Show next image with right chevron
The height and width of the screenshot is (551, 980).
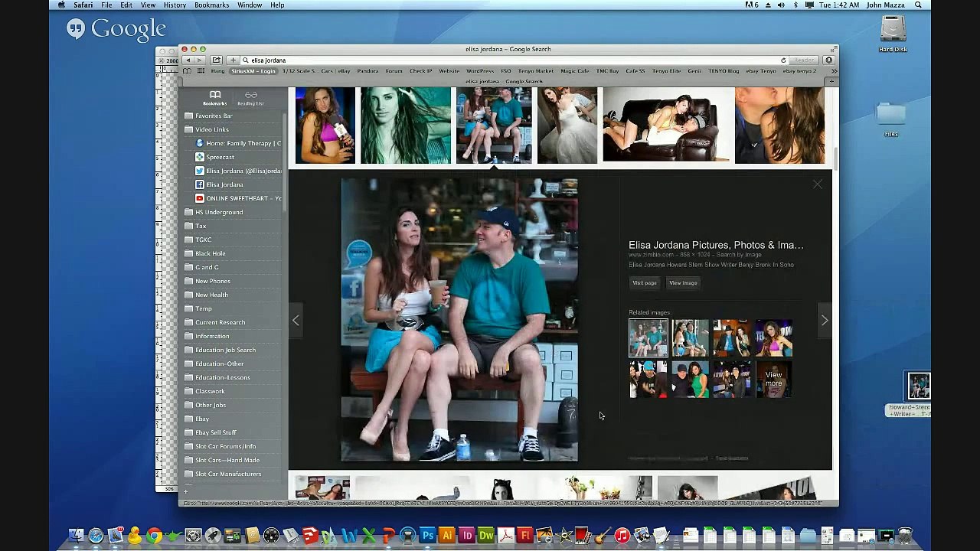coord(825,320)
